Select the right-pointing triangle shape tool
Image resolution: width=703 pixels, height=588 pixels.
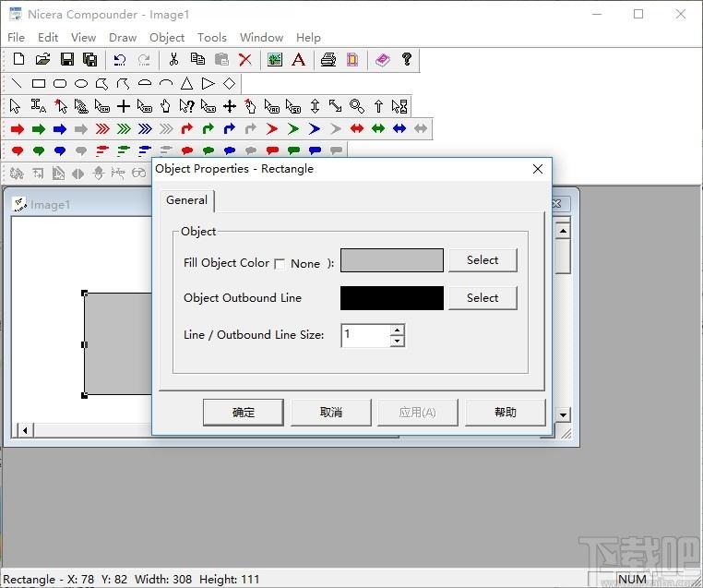pos(208,83)
